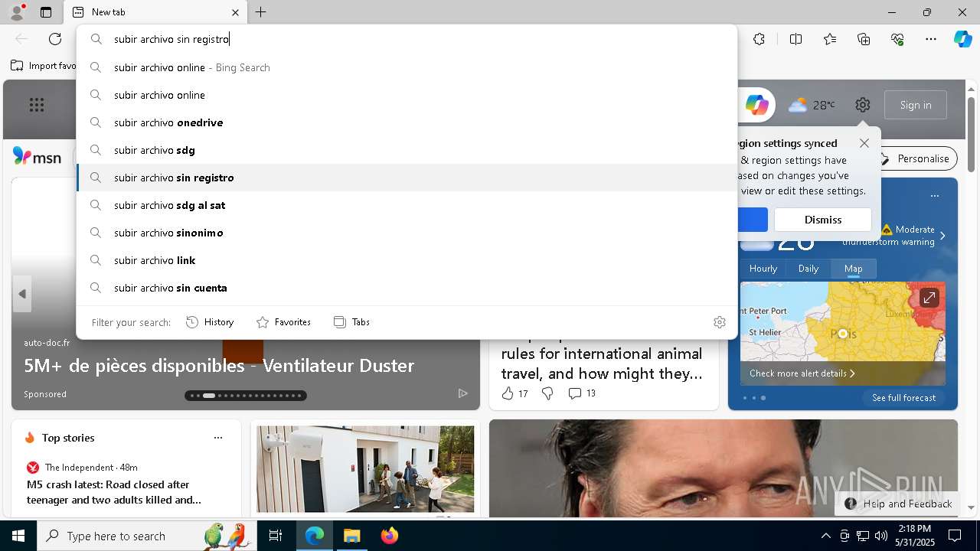
Task: Open weather 28°C widget in header
Action: [812, 105]
